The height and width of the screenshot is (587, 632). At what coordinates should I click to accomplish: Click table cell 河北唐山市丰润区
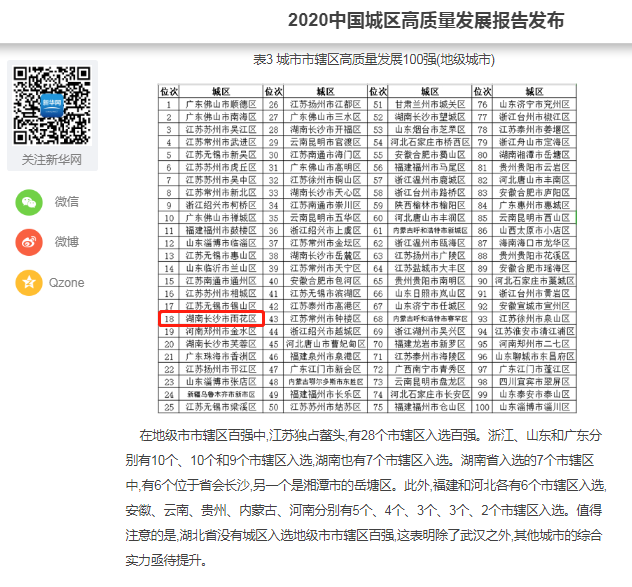pos(430,218)
